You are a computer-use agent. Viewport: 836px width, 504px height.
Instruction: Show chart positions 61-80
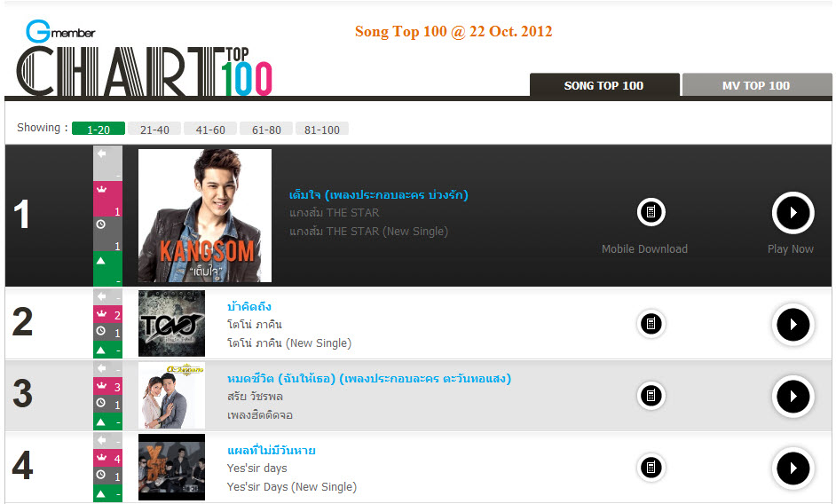tap(266, 129)
